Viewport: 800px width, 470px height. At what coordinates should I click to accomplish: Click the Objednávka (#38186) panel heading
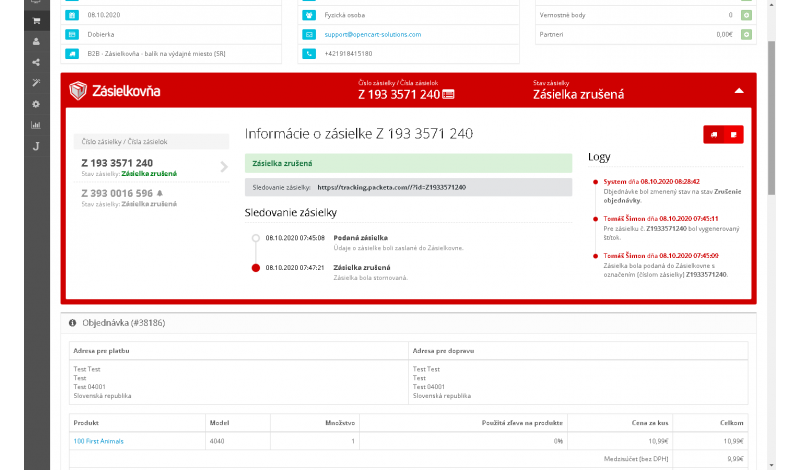[x=123, y=323]
